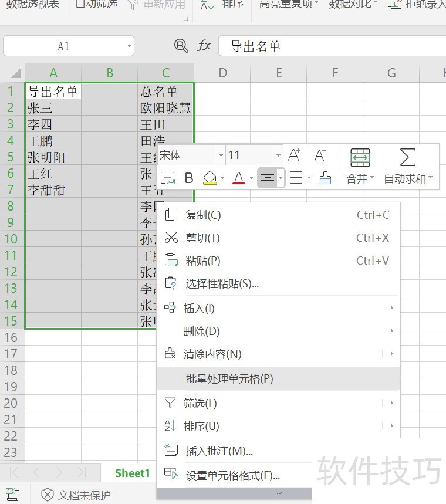Click 文档未保护 status text
Screen dimensions: 446x504
tap(85, 495)
